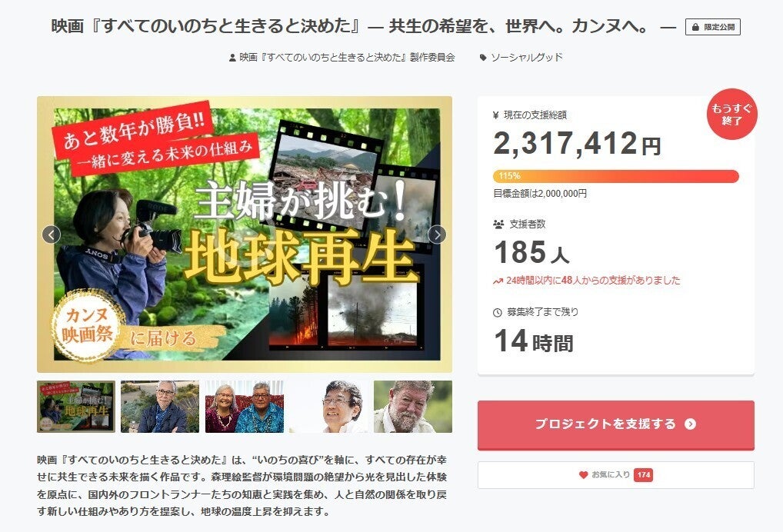This screenshot has width=783, height=532.
Task: Select the first thumbnail with 地球再生 poster
Action: click(76, 407)
